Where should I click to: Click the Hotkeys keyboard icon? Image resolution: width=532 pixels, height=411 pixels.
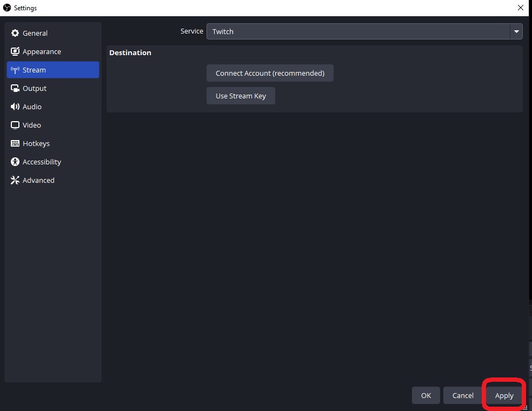pyautogui.click(x=15, y=143)
